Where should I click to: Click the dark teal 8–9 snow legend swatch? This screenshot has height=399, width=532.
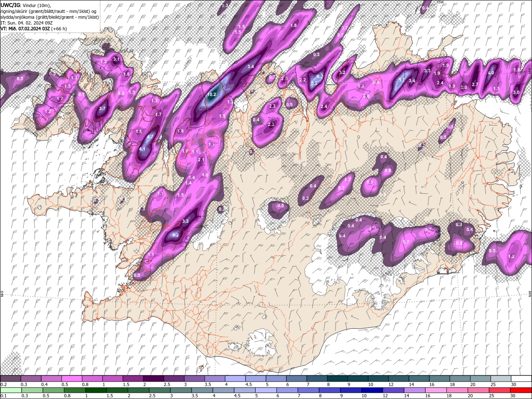(337, 379)
